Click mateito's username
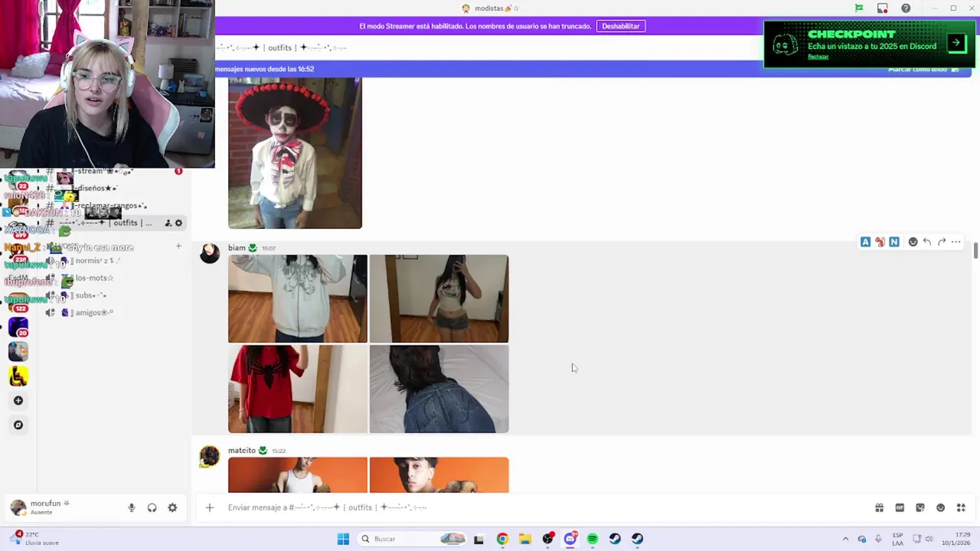 coord(242,450)
